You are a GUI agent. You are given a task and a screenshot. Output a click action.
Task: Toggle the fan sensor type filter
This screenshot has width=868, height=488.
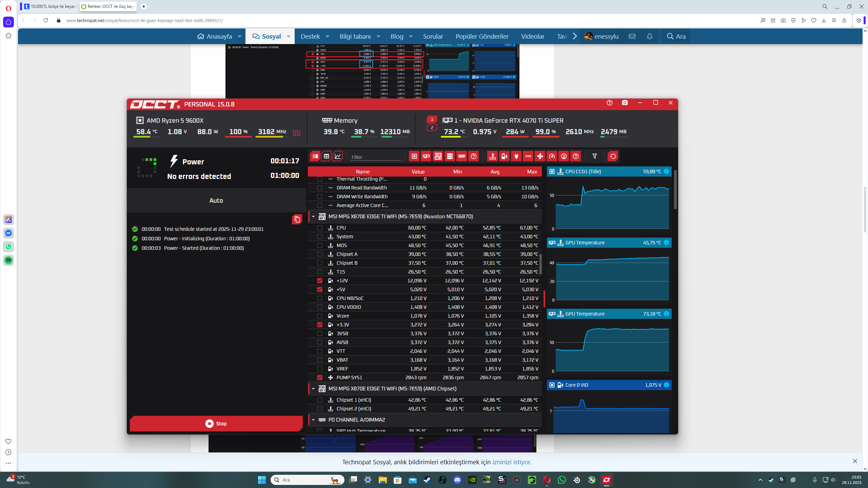(x=540, y=156)
